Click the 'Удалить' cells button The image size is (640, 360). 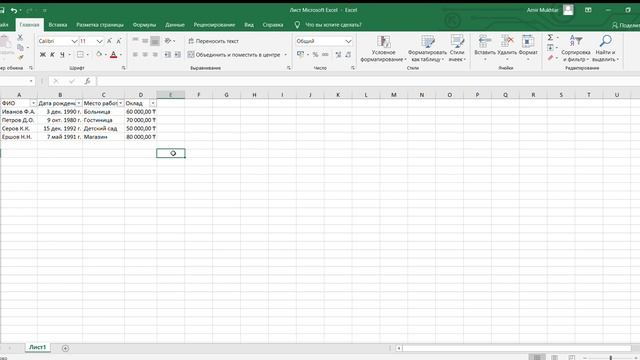pos(507,49)
